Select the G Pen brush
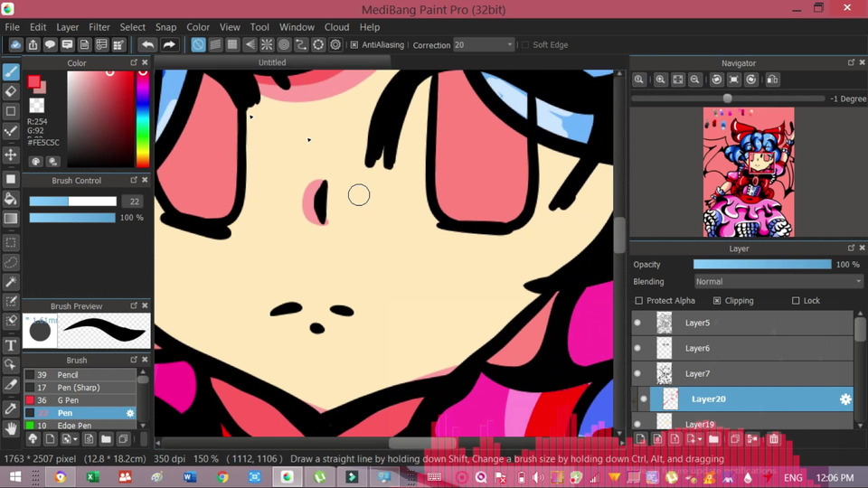The width and height of the screenshot is (868, 488). coord(80,400)
